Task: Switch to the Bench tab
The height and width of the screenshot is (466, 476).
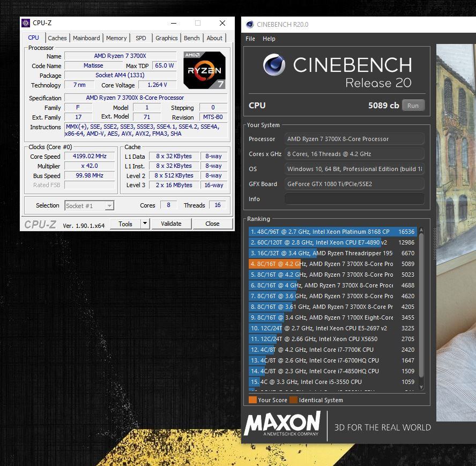Action: click(191, 38)
